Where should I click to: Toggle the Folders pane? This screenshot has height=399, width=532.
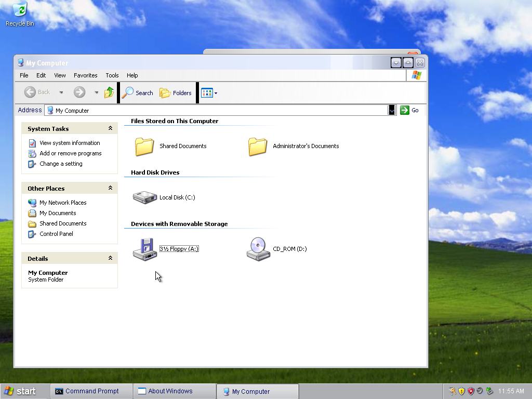tap(176, 92)
